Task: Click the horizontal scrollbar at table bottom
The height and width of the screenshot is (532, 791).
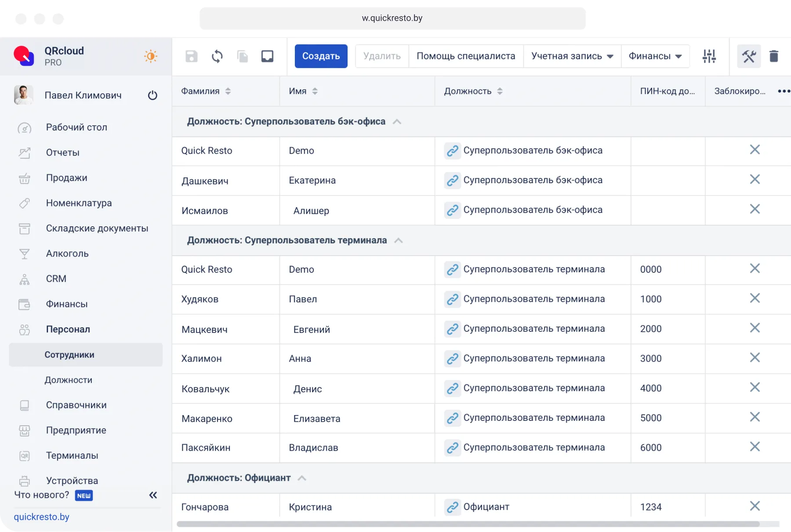Action: click(x=468, y=524)
